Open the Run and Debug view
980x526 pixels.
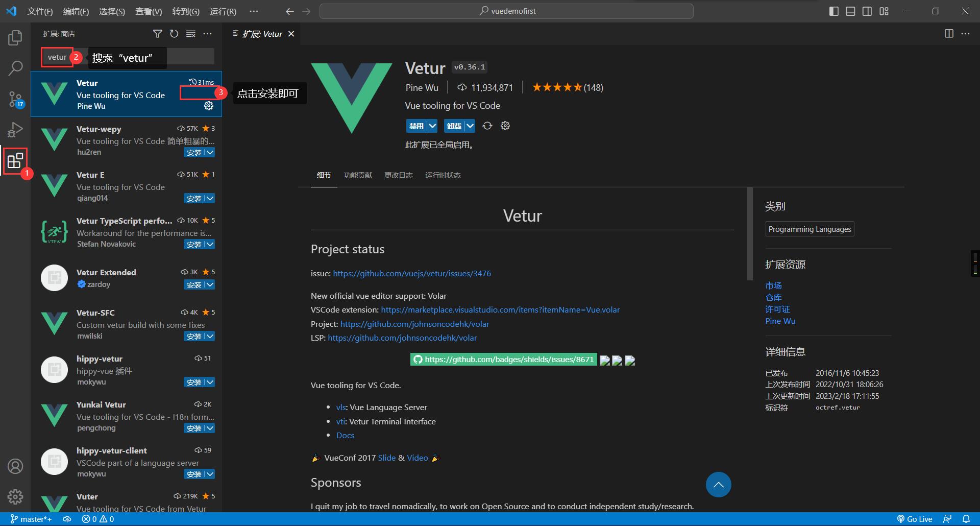[15, 130]
